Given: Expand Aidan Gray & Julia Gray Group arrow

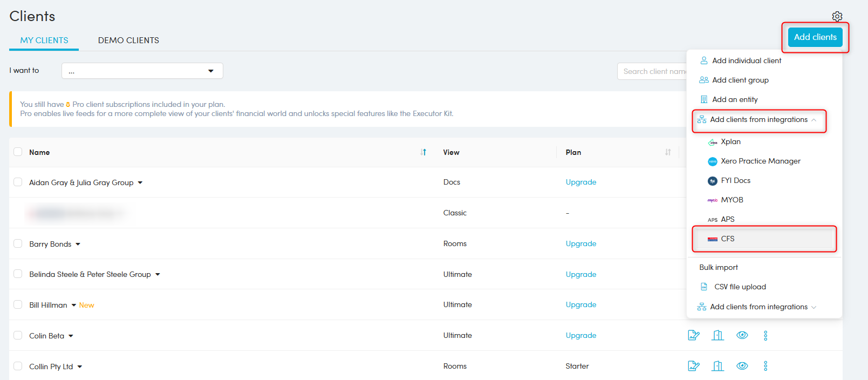Looking at the screenshot, I should [140, 183].
